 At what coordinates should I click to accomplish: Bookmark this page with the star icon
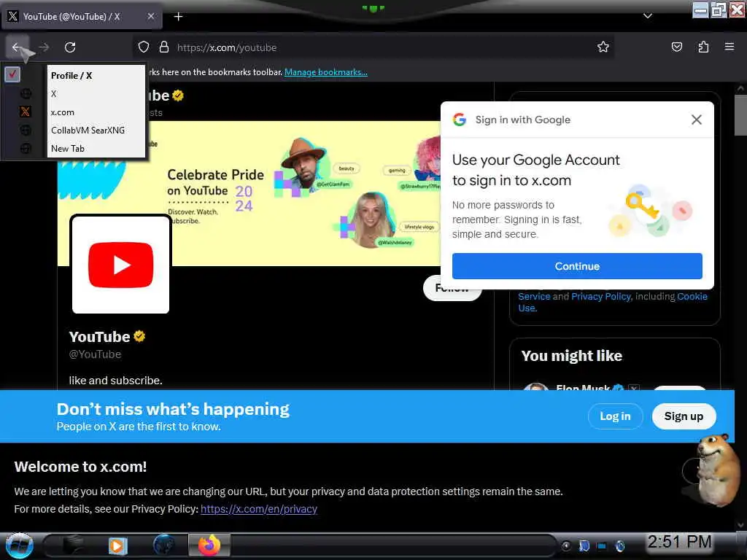pyautogui.click(x=603, y=47)
